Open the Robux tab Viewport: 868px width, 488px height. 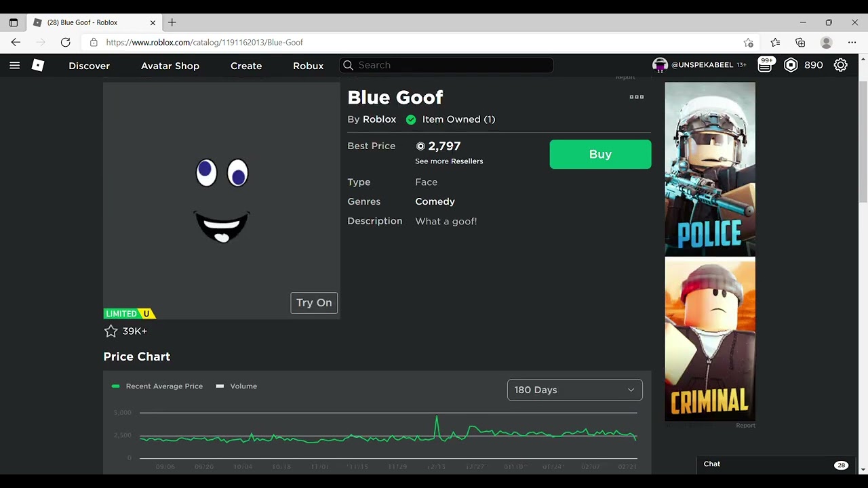309,66
